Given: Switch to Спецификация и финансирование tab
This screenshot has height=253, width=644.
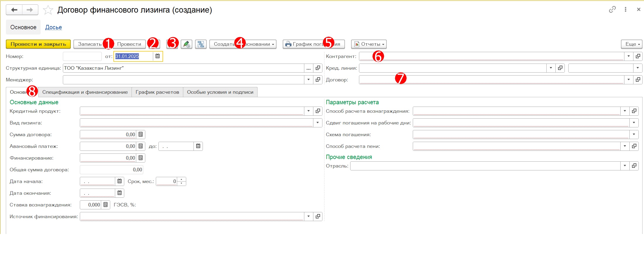Looking at the screenshot, I should 85,92.
